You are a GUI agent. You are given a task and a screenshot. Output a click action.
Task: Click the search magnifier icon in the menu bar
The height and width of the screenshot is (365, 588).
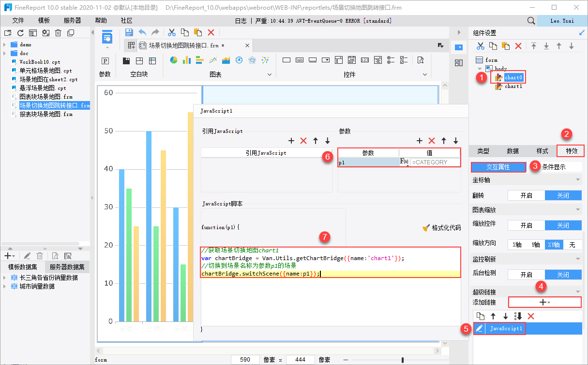(x=531, y=21)
